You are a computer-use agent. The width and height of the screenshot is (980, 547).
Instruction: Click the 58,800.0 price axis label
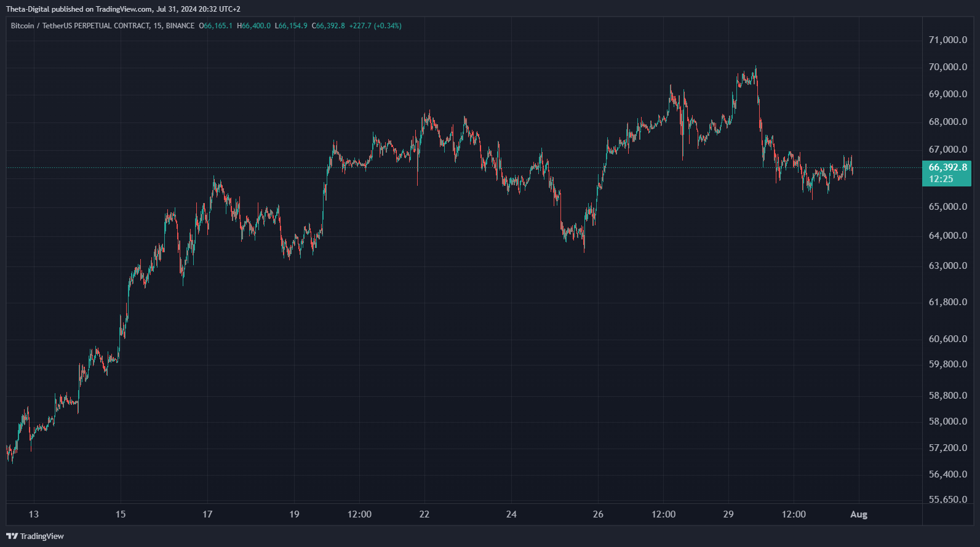click(948, 396)
